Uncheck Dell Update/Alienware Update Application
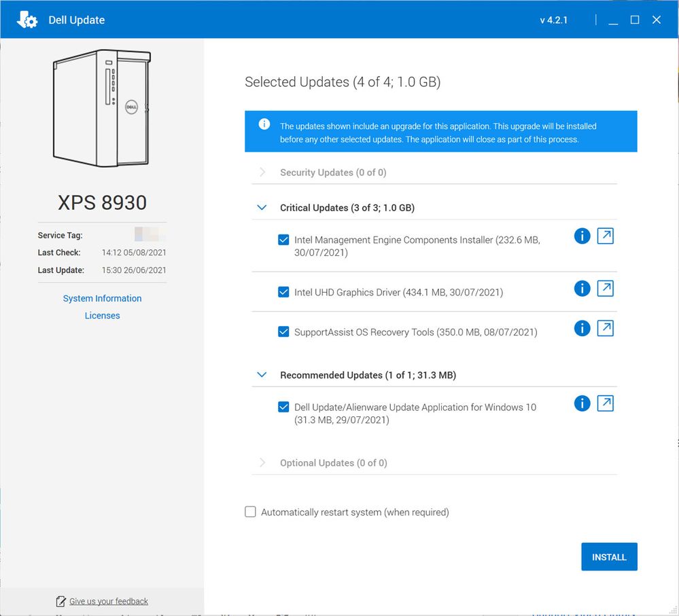The image size is (679, 616). coord(283,407)
